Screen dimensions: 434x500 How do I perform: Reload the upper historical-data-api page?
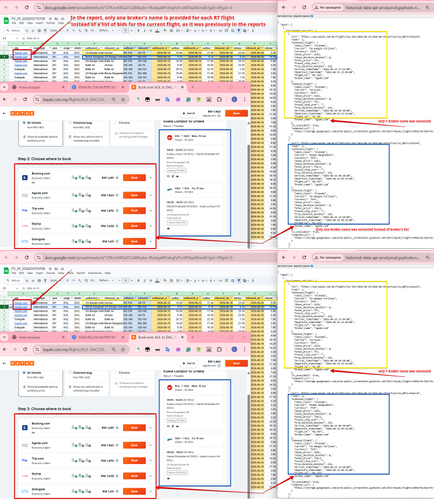tap(304, 7)
